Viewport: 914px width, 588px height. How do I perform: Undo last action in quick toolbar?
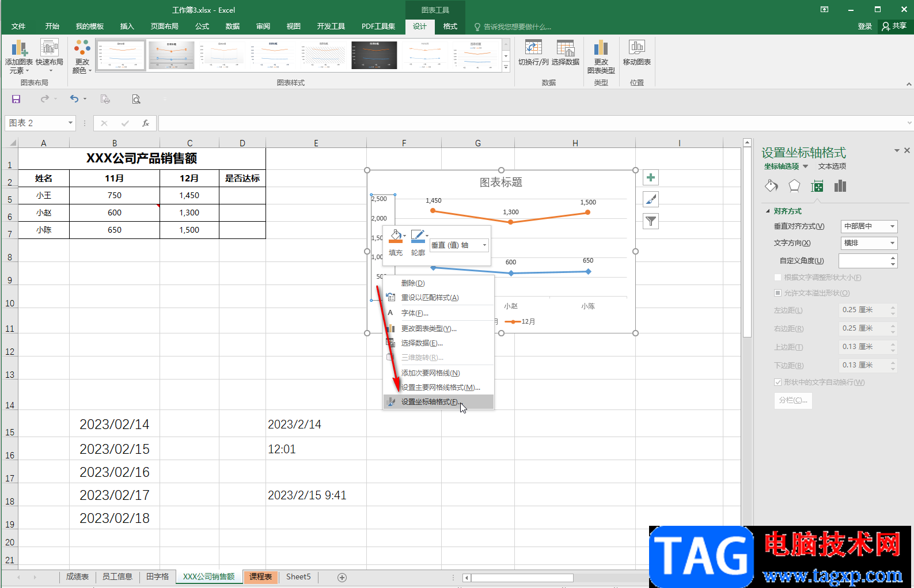[x=74, y=99]
